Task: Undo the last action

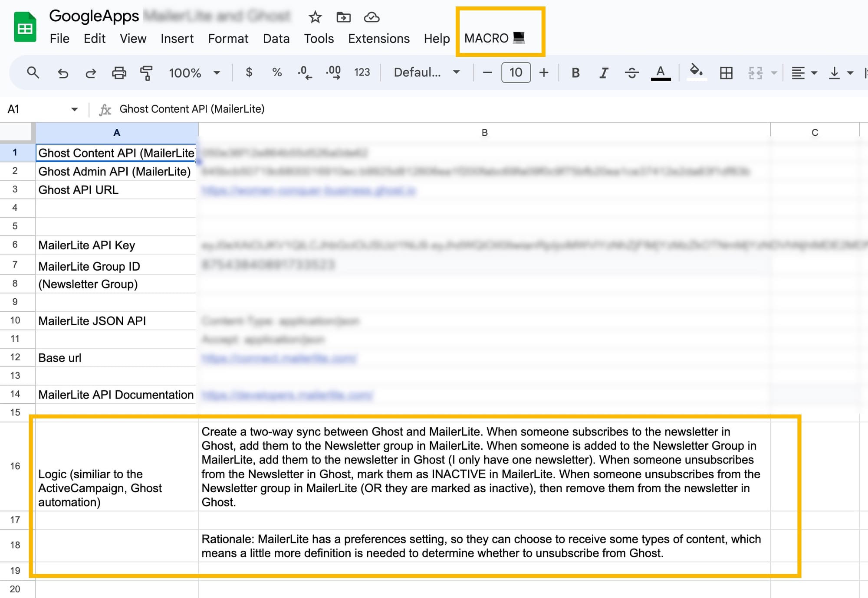Action: 63,72
